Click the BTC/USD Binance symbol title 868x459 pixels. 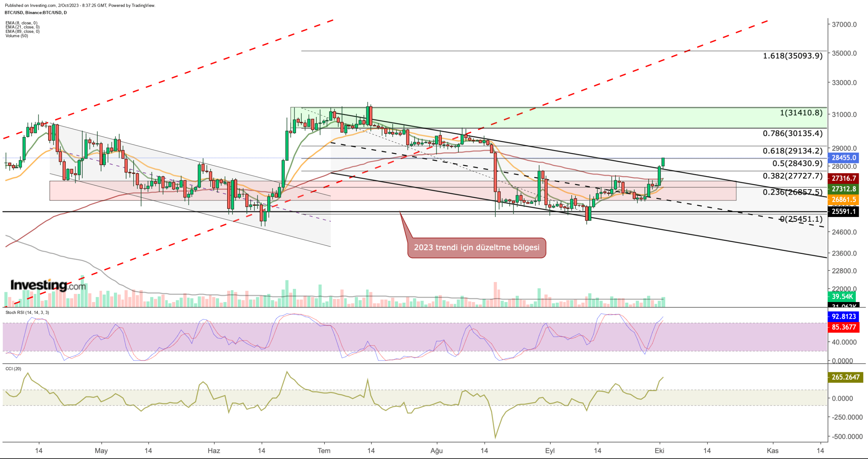(36, 13)
